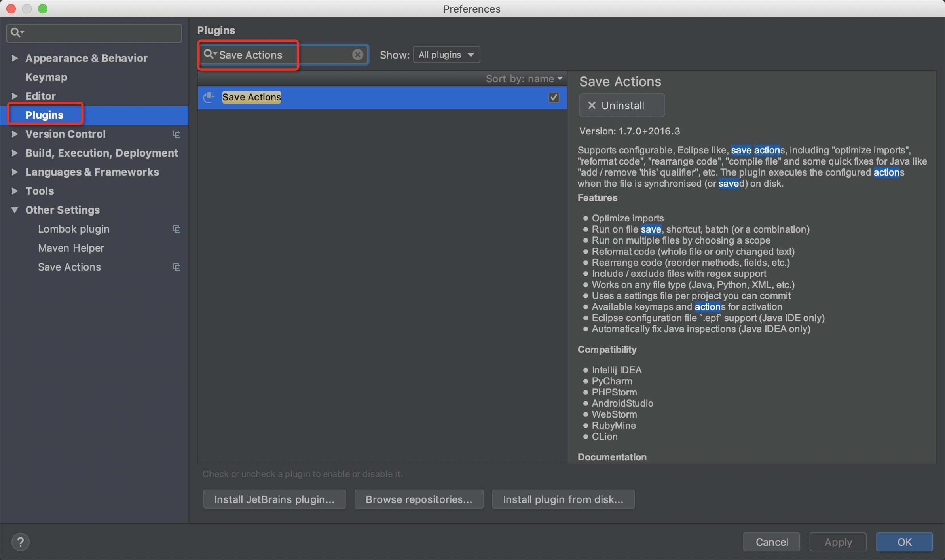Click the project-level icon next to Version Control

(x=177, y=134)
